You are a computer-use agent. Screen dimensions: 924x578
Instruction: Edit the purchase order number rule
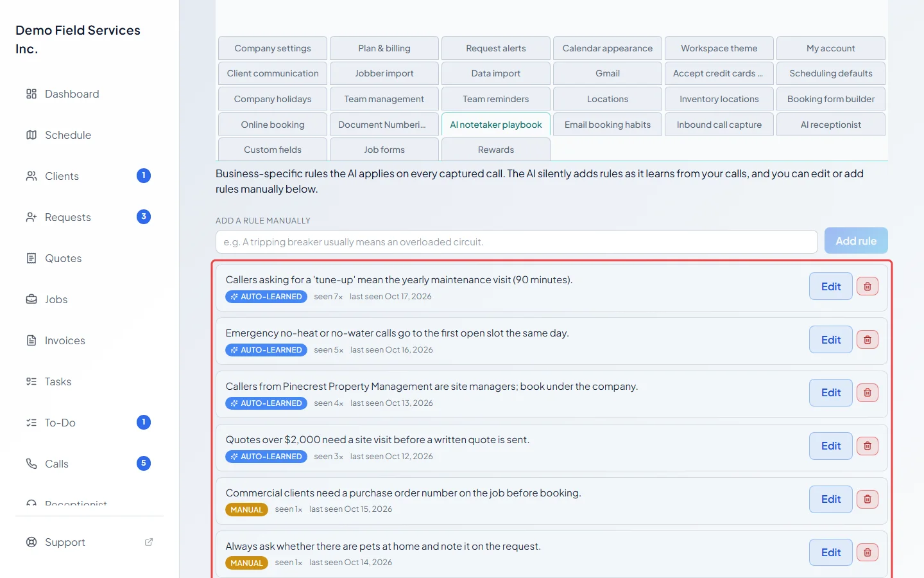831,499
